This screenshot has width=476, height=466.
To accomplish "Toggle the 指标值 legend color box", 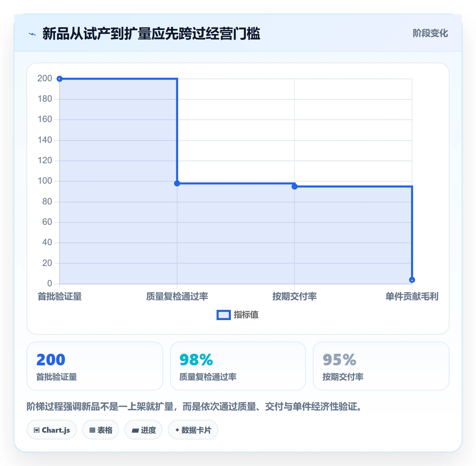I will click(x=224, y=315).
